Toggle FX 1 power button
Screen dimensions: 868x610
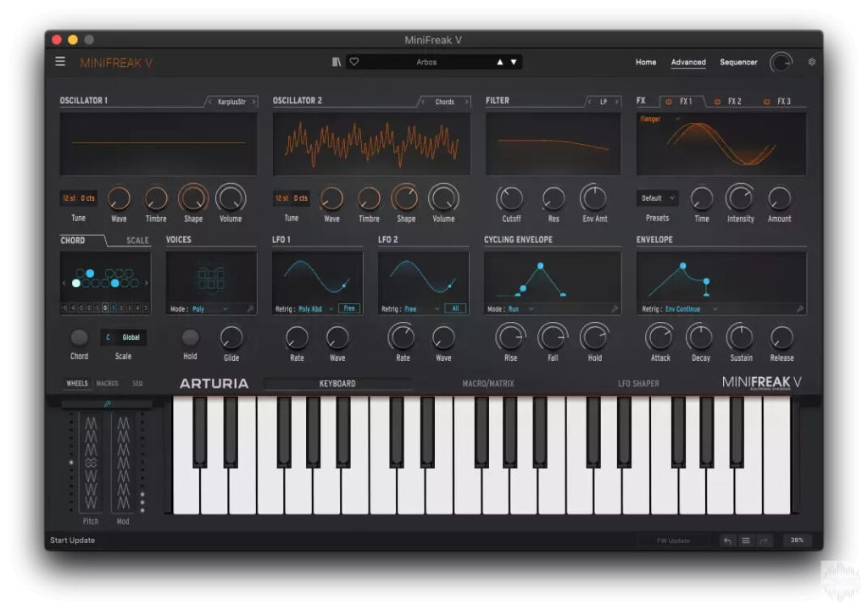669,102
